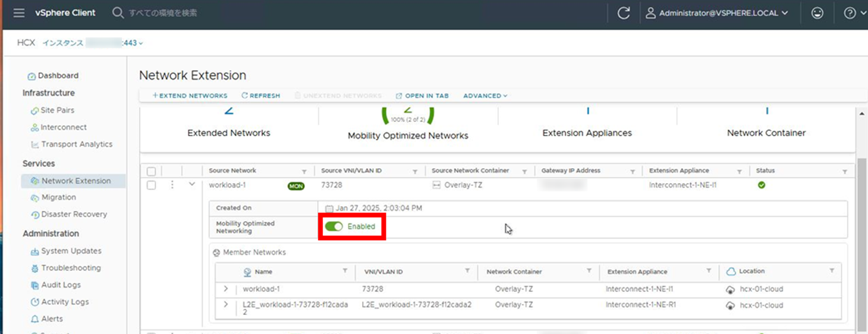The width and height of the screenshot is (868, 334).
Task: Filter the member networks Name column
Action: tap(345, 271)
